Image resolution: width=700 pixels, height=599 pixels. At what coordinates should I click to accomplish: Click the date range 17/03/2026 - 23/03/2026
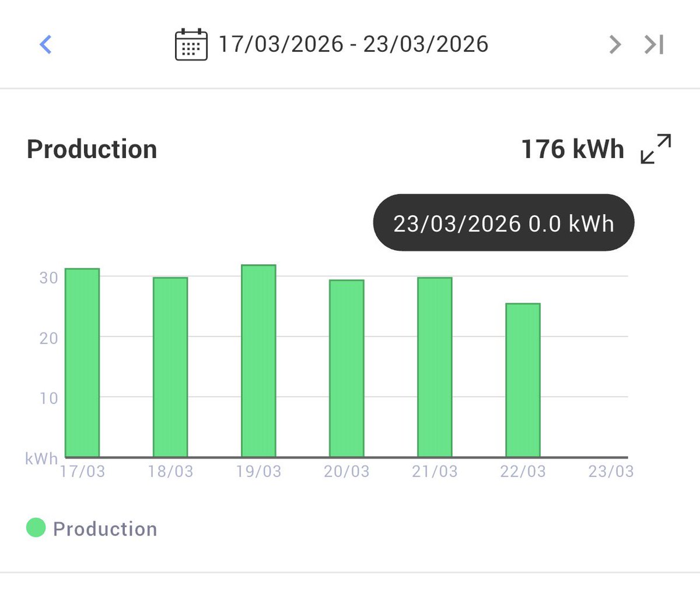tap(353, 44)
